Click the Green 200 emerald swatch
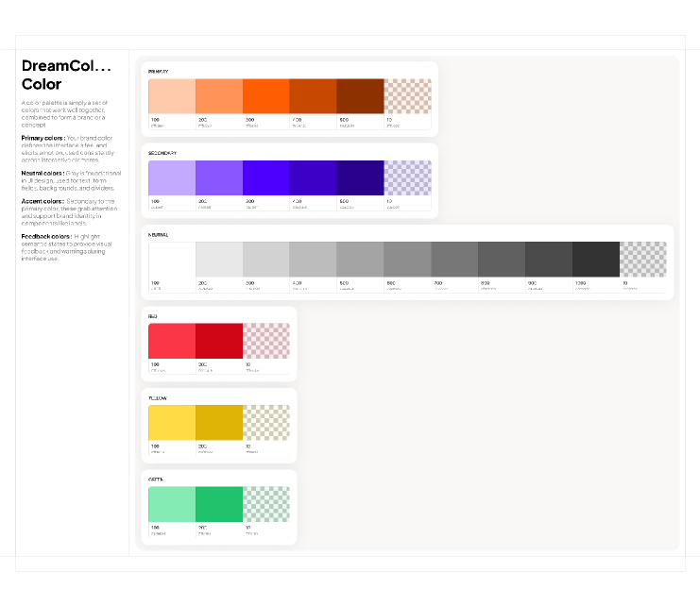The image size is (700, 606). (219, 504)
